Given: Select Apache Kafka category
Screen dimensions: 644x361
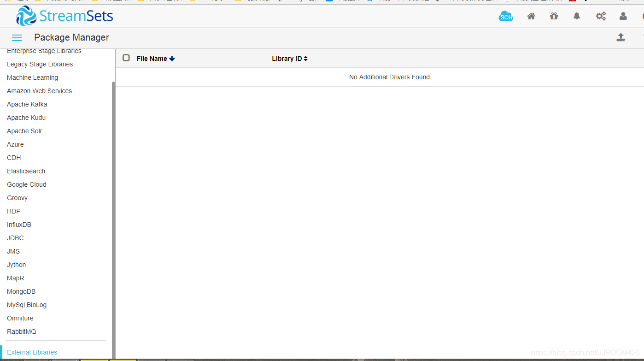Looking at the screenshot, I should 27,104.
